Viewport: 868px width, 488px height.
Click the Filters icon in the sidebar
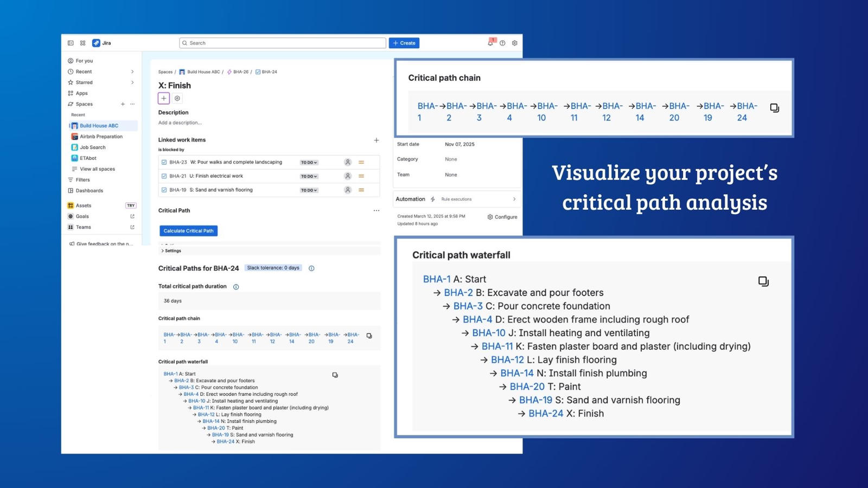pos(71,179)
